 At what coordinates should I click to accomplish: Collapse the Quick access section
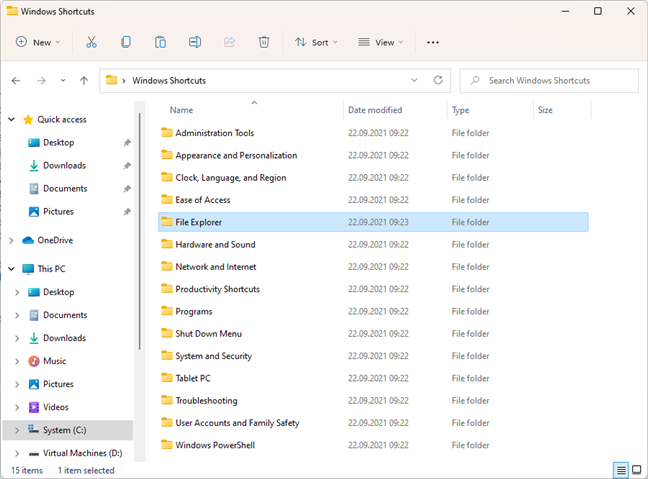click(12, 119)
